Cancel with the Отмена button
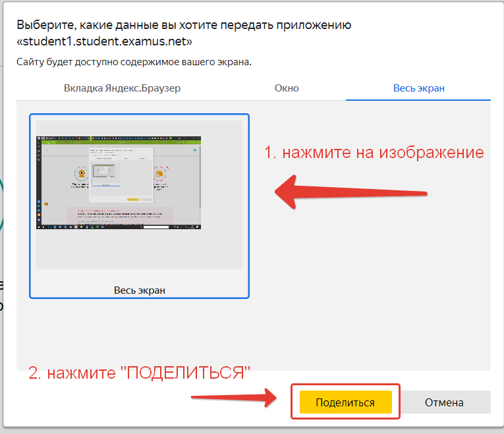 [x=444, y=402]
